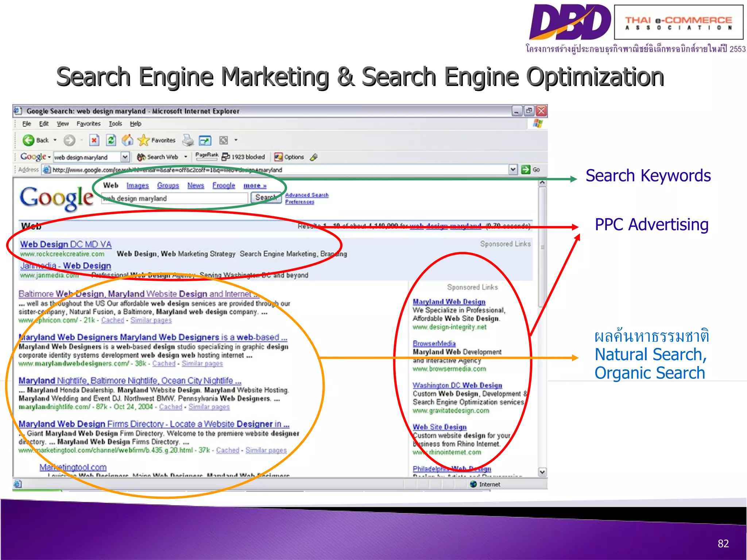Switch to Google Groups tab
Viewport: 747px width, 560px height.
pyautogui.click(x=168, y=186)
